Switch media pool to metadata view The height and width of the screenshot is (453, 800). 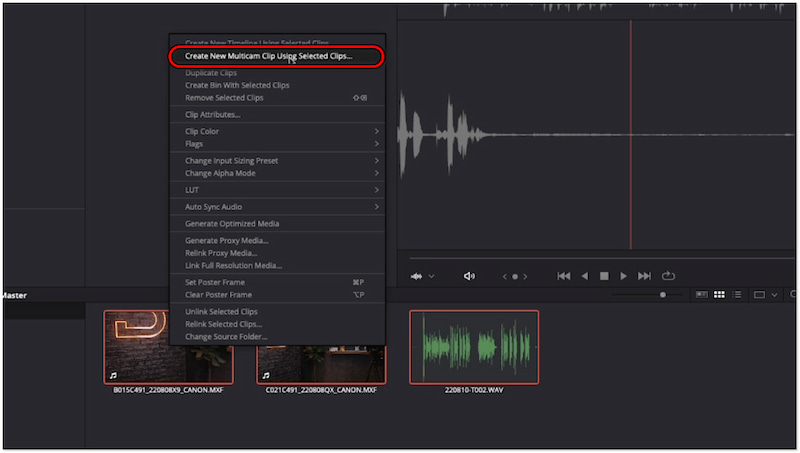(701, 295)
